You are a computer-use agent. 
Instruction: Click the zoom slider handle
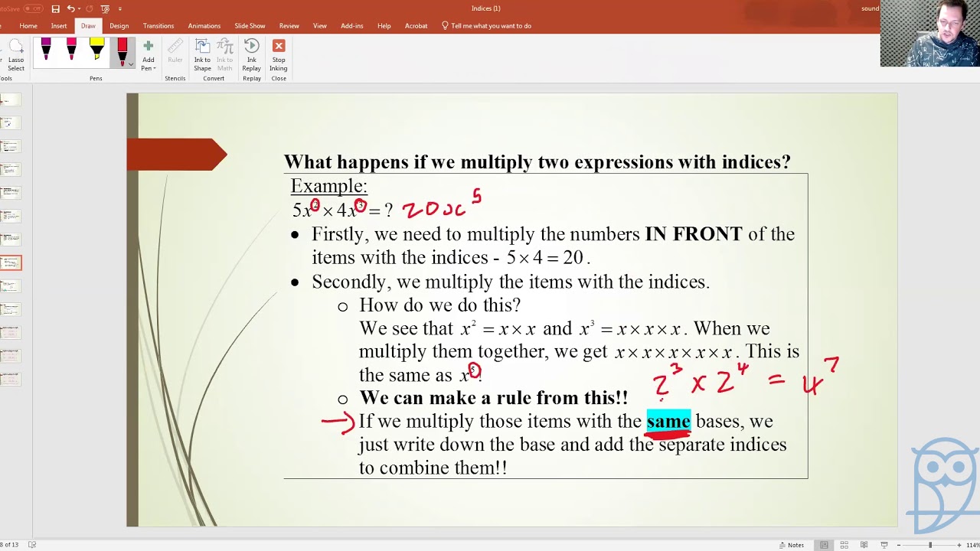931,545
